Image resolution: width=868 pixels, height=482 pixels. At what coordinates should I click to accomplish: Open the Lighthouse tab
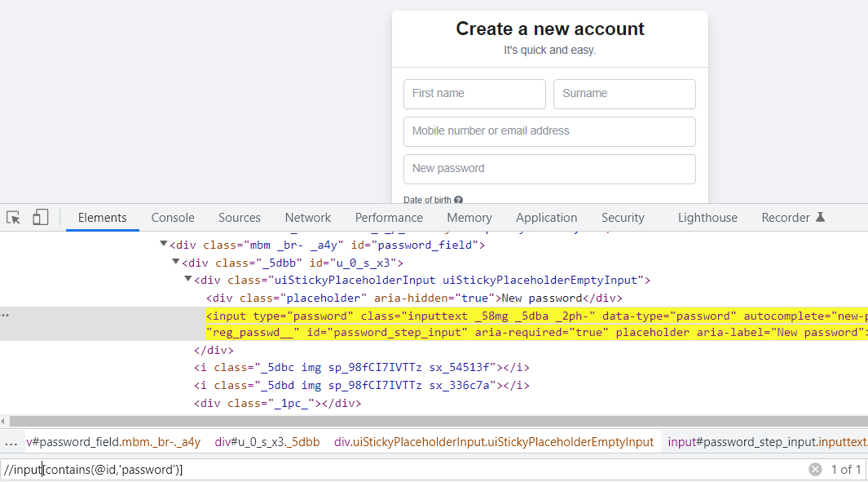(x=707, y=218)
